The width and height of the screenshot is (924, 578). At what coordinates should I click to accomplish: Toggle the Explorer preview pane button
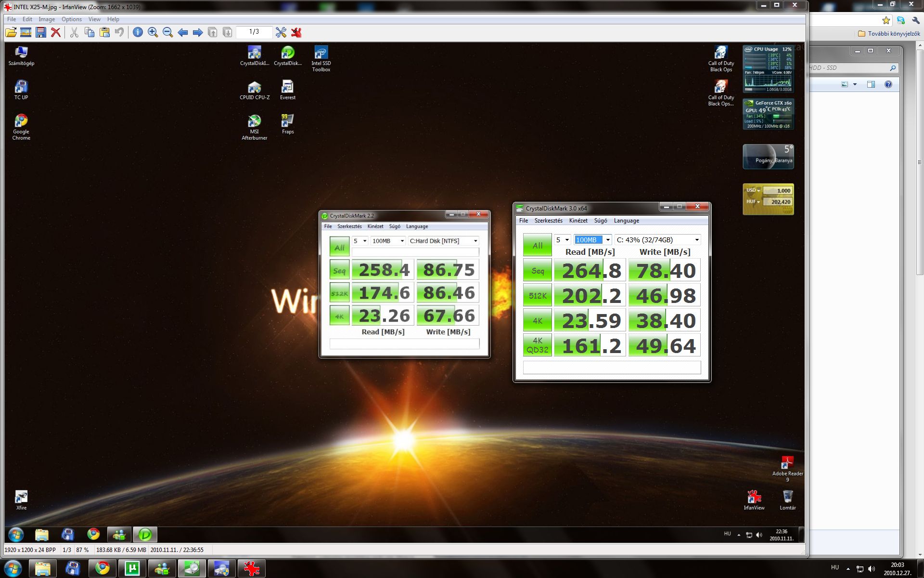(871, 84)
